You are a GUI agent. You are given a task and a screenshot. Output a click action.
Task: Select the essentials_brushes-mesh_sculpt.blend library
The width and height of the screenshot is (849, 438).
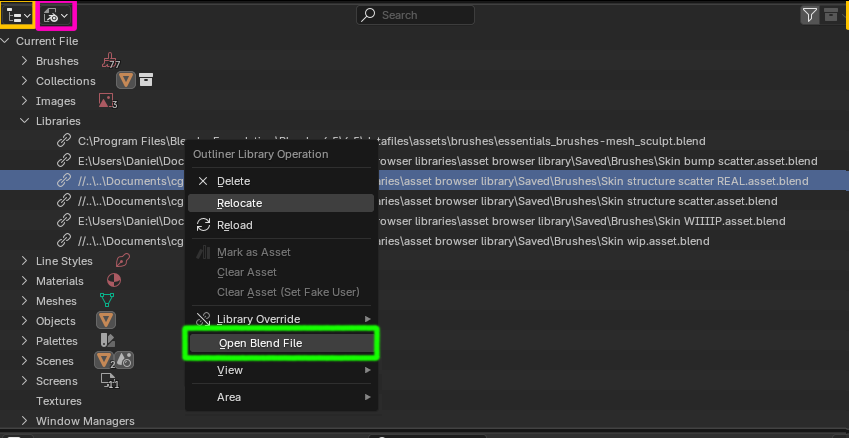tap(391, 141)
